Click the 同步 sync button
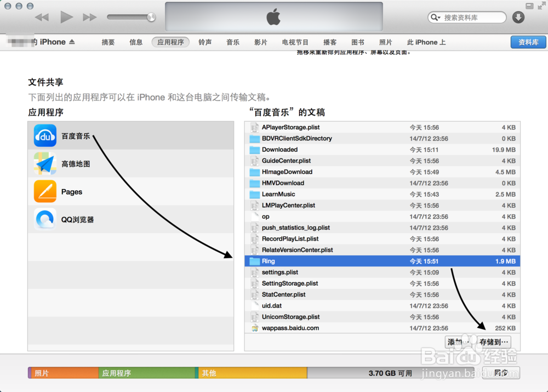The width and height of the screenshot is (548, 392). pos(501,373)
